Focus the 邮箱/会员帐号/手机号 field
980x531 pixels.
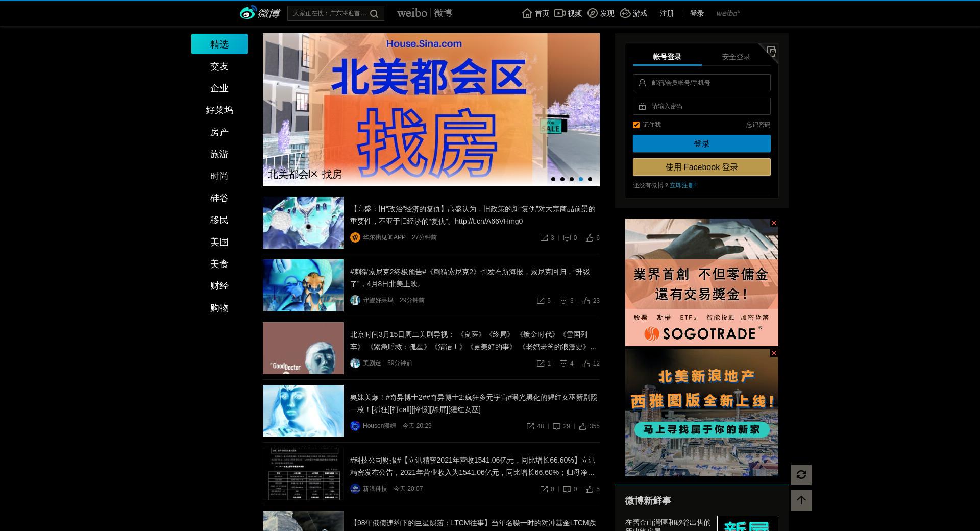tap(702, 83)
